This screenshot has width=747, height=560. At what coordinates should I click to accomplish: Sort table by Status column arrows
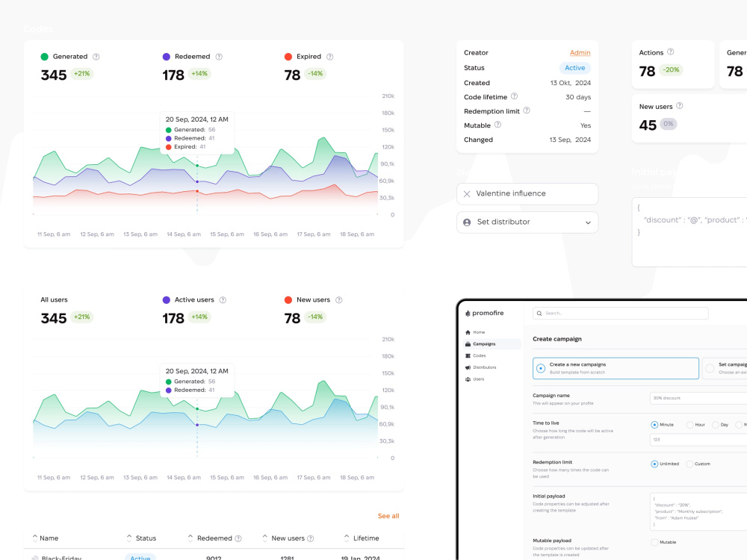tap(129, 538)
